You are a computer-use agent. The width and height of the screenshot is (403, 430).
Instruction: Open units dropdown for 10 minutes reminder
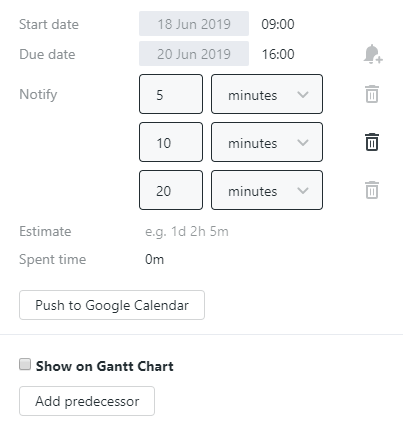click(x=267, y=142)
